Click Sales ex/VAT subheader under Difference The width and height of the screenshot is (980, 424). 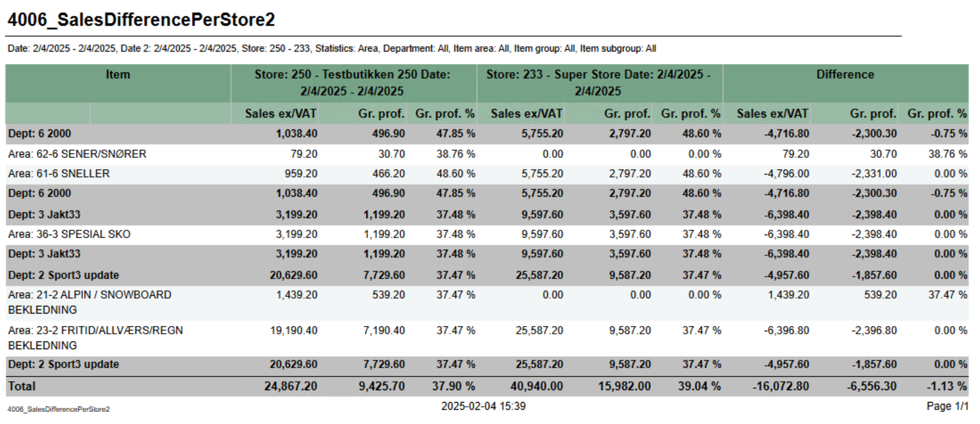click(772, 113)
